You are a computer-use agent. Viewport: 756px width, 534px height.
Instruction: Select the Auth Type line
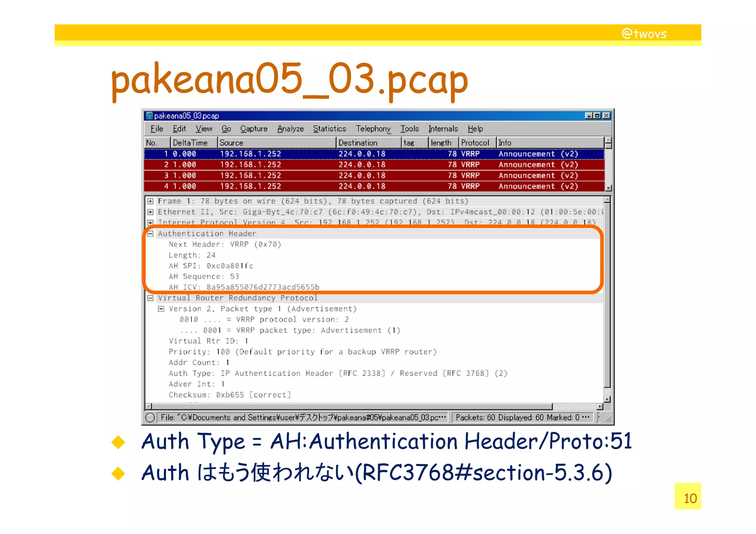coord(338,373)
